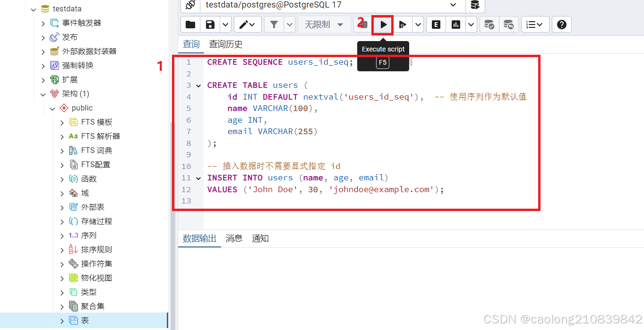
Task: Collapse the CREATE TABLE code fold arrow
Action: (198, 85)
